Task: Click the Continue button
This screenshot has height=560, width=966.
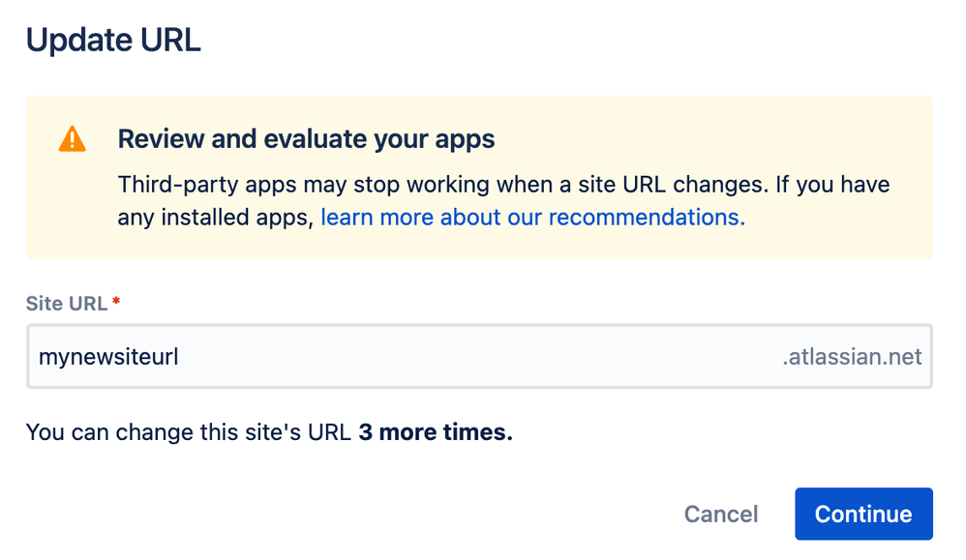Action: (x=863, y=514)
